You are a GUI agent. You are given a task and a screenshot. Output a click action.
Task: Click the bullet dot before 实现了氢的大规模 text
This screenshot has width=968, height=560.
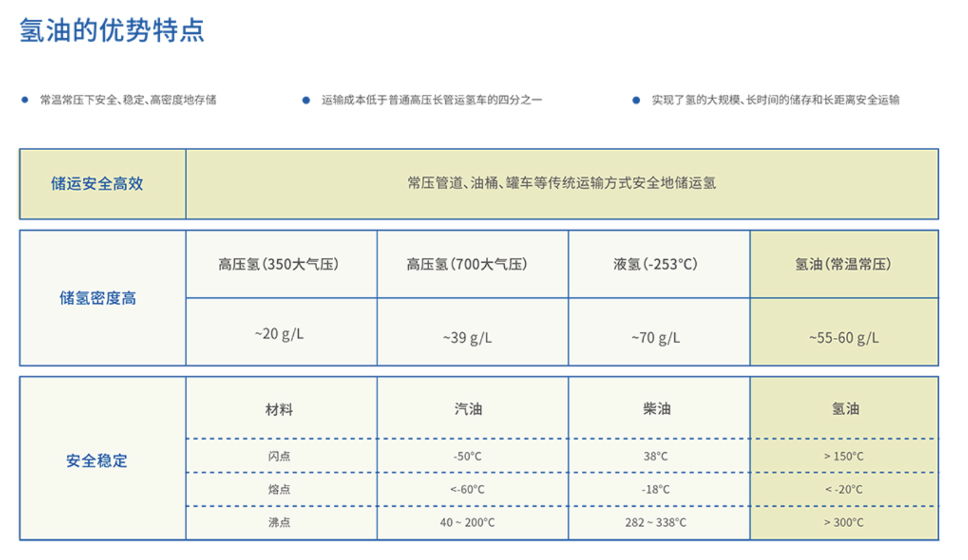pyautogui.click(x=636, y=100)
